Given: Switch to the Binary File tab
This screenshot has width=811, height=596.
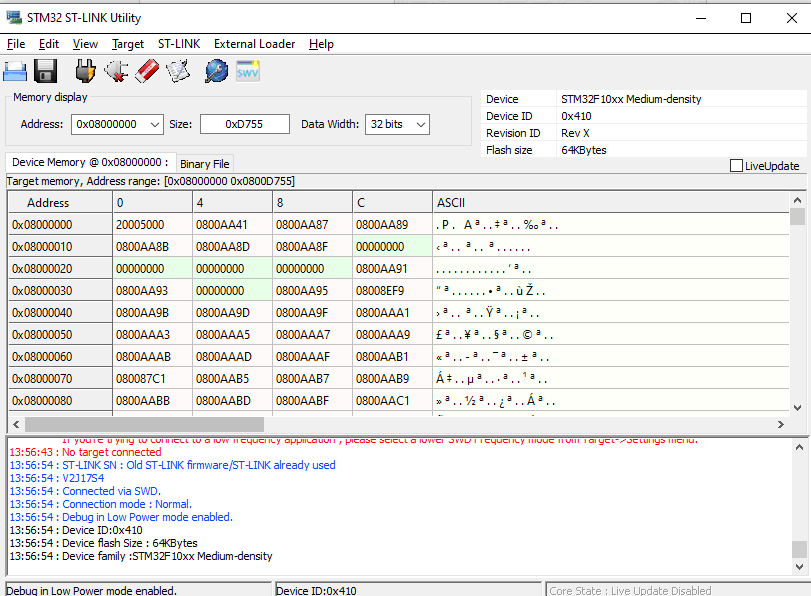Looking at the screenshot, I should 205,164.
